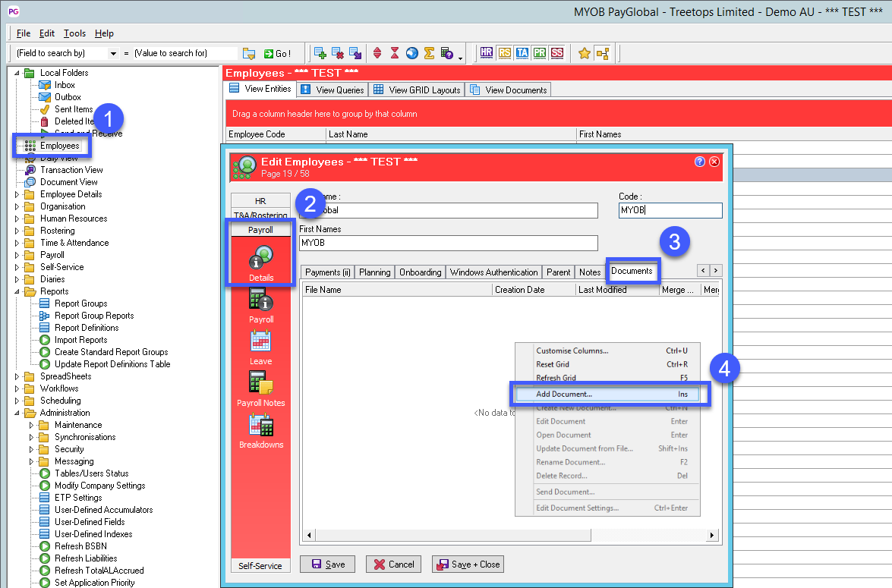Click the SS self-service toolbar icon

(x=557, y=53)
